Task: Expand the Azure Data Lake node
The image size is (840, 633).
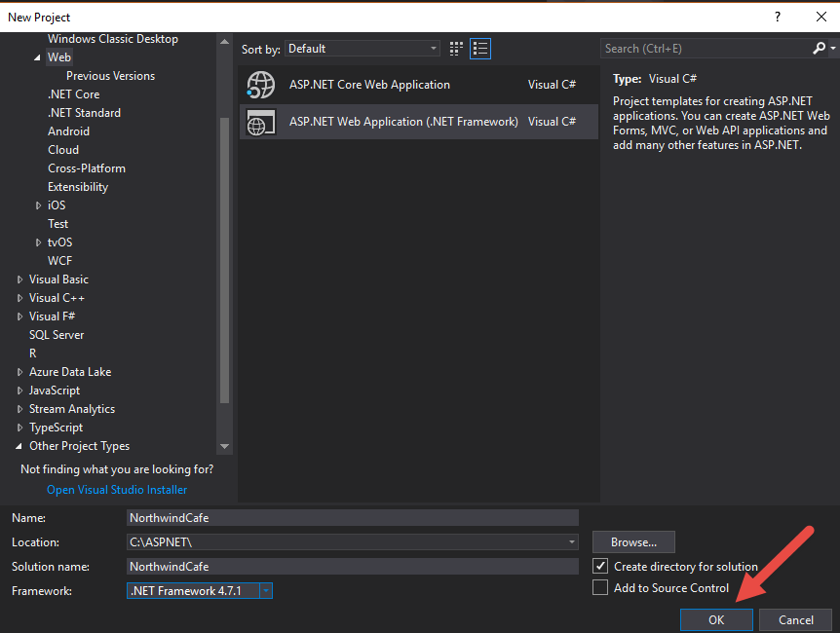Action: click(19, 372)
